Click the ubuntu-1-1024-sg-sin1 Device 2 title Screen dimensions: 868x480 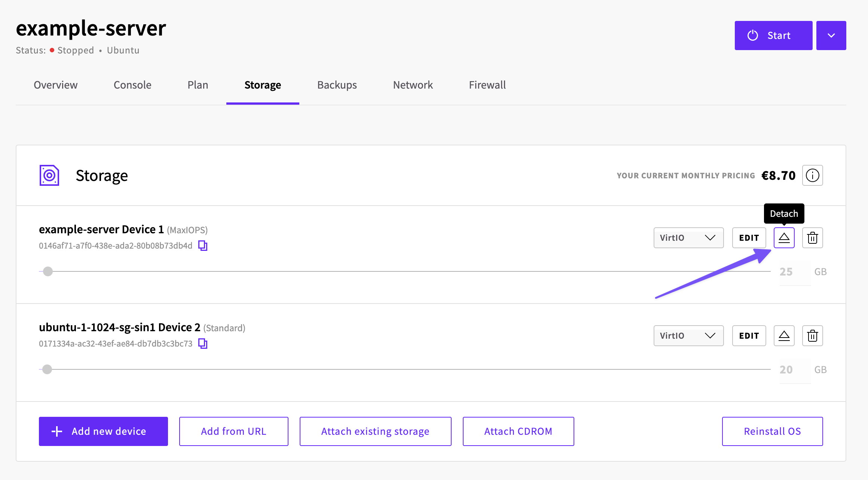pyautogui.click(x=120, y=327)
